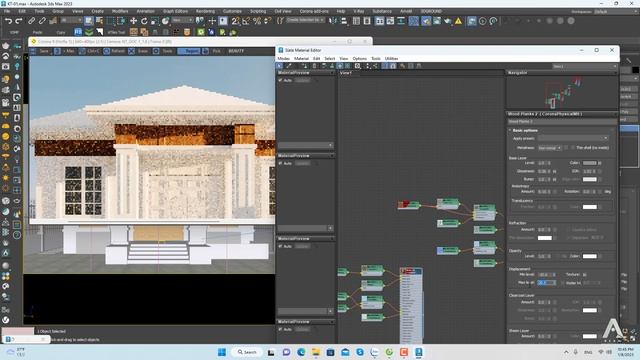The image size is (640, 360).
Task: Select the arrow tool in Slate toolbar
Action: pyautogui.click(x=280, y=66)
